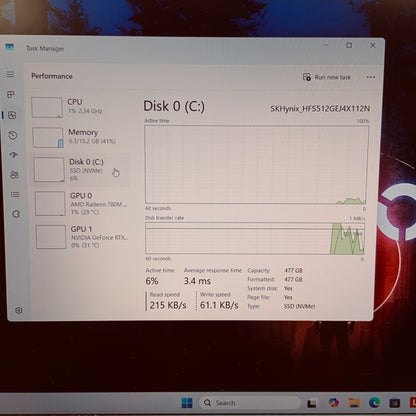The width and height of the screenshot is (416, 416).
Task: Select the Performance page icon
Action: (12, 115)
